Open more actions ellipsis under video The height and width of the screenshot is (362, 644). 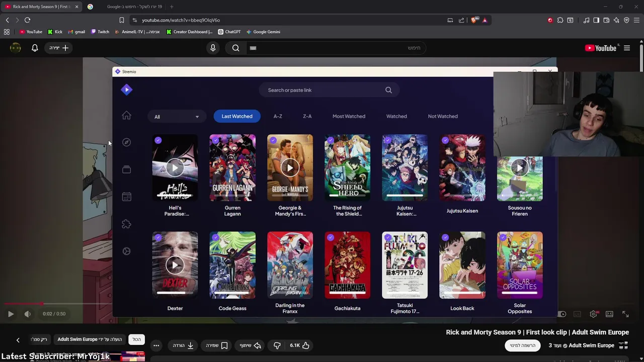pyautogui.click(x=156, y=345)
